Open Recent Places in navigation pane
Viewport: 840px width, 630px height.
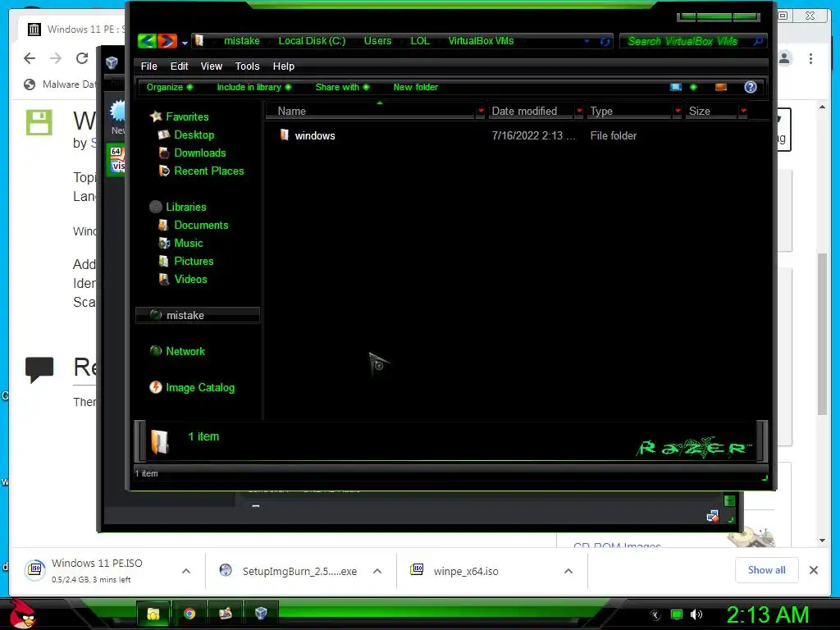coord(209,171)
